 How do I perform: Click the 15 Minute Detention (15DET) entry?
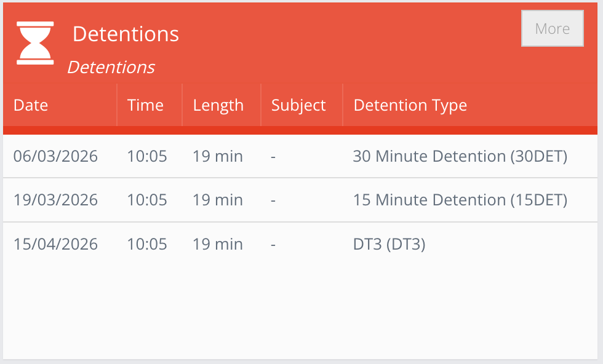pyautogui.click(x=460, y=200)
